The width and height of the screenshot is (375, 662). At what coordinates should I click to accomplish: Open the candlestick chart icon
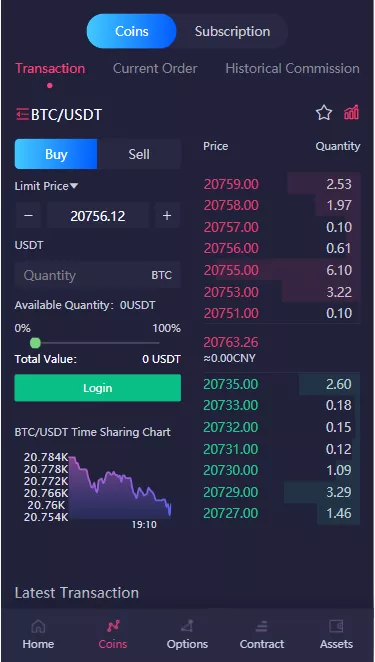click(351, 113)
